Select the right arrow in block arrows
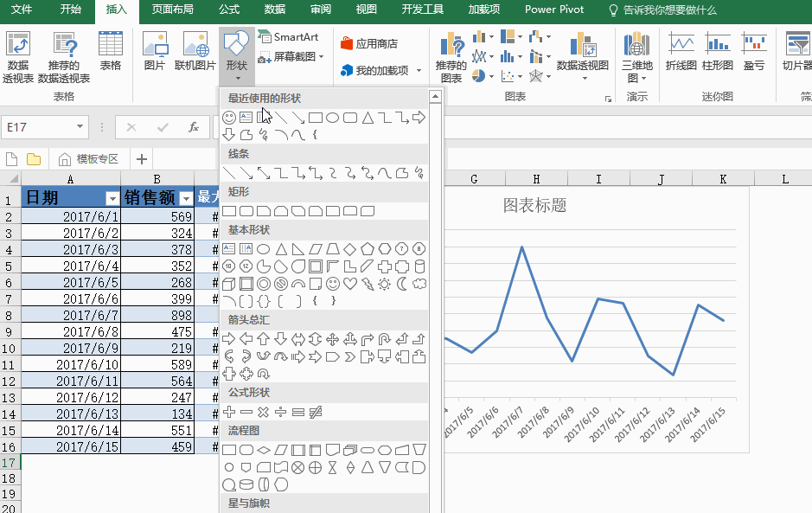This screenshot has height=513, width=812. (x=229, y=339)
